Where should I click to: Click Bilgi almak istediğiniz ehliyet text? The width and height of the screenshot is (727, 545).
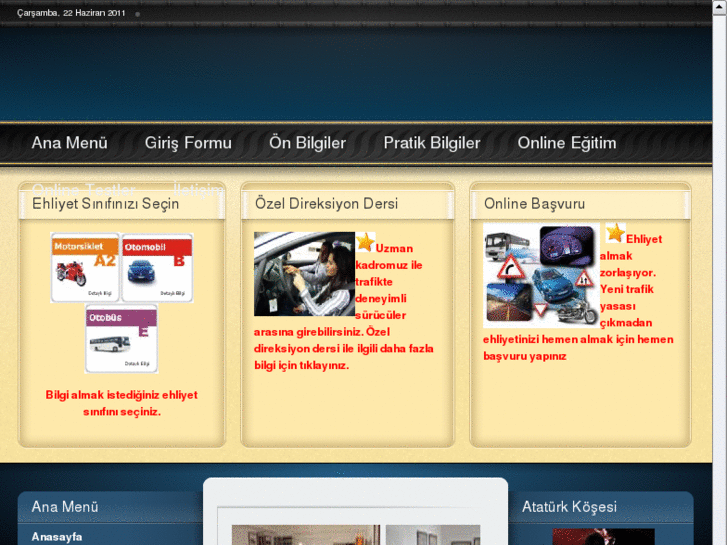coord(121,403)
